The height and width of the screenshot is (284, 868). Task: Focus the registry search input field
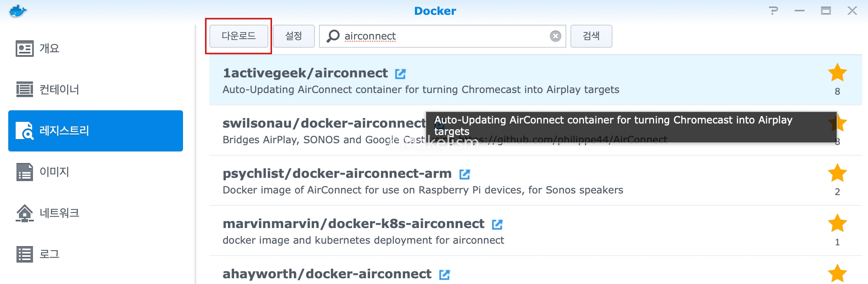coord(442,36)
